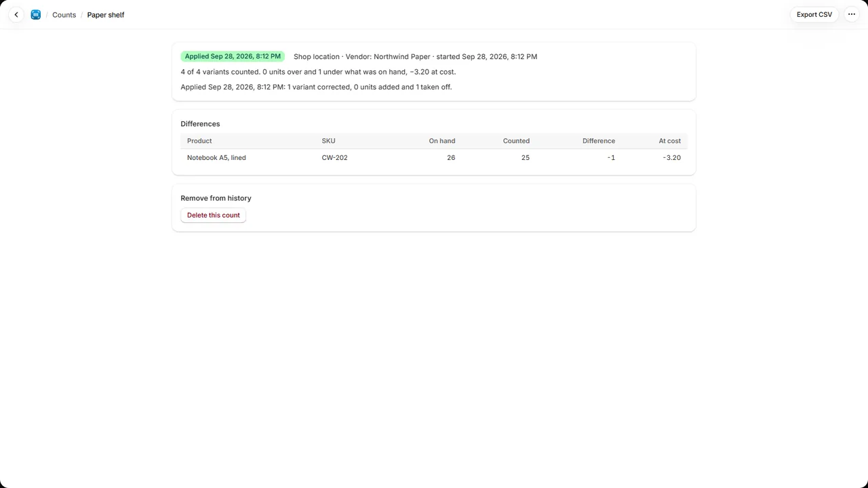Open the more actions ellipsis menu
Image resolution: width=868 pixels, height=488 pixels.
pyautogui.click(x=852, y=14)
